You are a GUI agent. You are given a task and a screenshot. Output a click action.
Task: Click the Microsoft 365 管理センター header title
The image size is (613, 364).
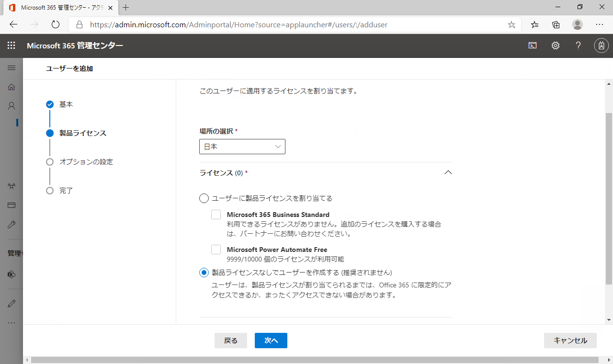(x=75, y=45)
